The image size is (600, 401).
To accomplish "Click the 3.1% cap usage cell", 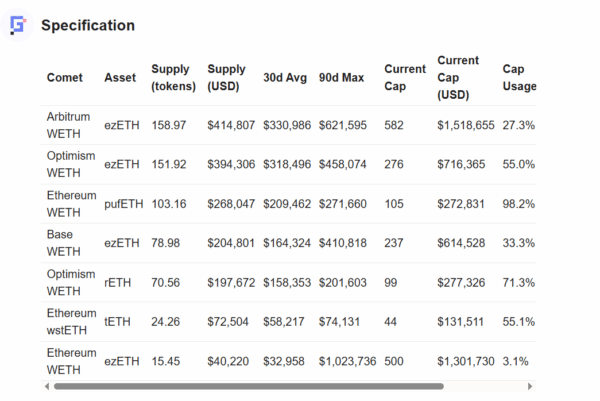I will pos(515,361).
